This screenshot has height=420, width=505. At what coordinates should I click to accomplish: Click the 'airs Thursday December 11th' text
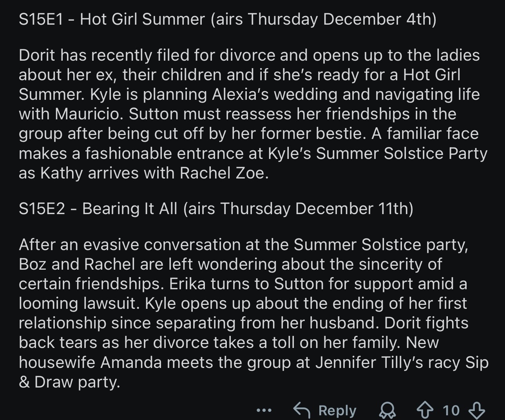[x=298, y=209]
